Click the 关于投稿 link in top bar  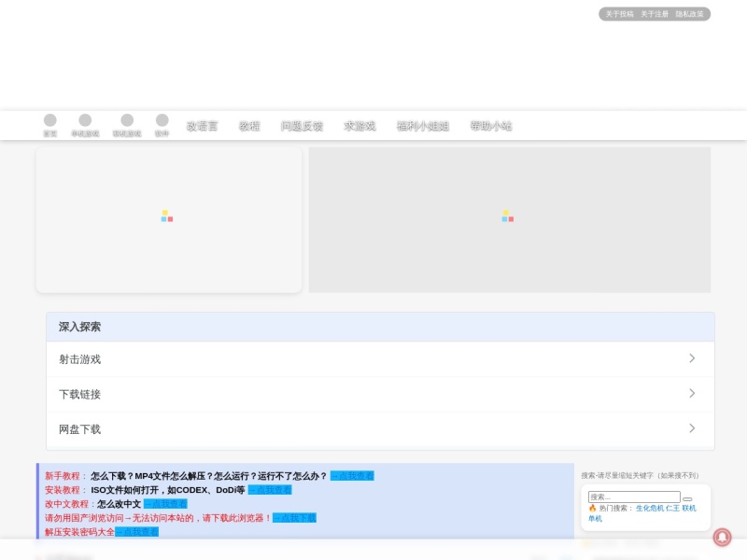619,14
